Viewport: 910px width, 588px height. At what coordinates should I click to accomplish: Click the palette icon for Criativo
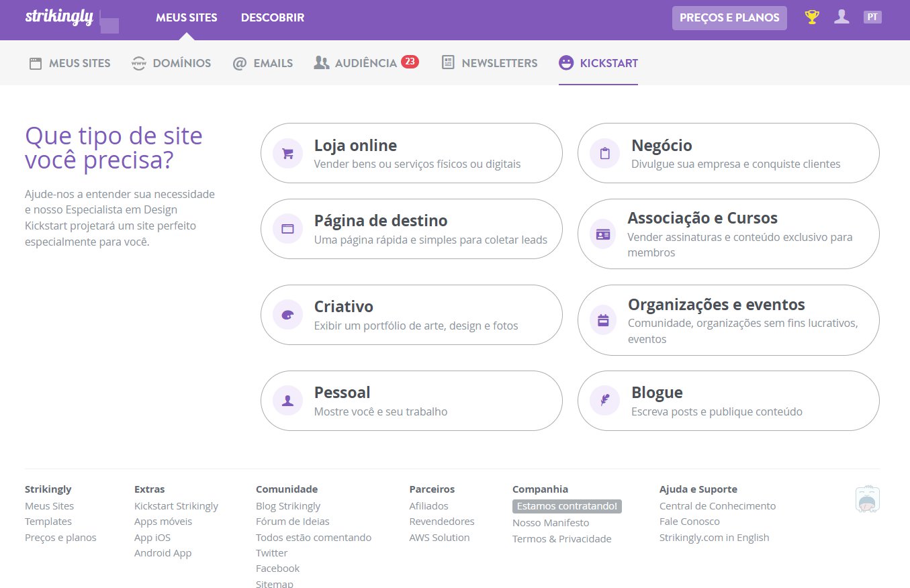287,315
